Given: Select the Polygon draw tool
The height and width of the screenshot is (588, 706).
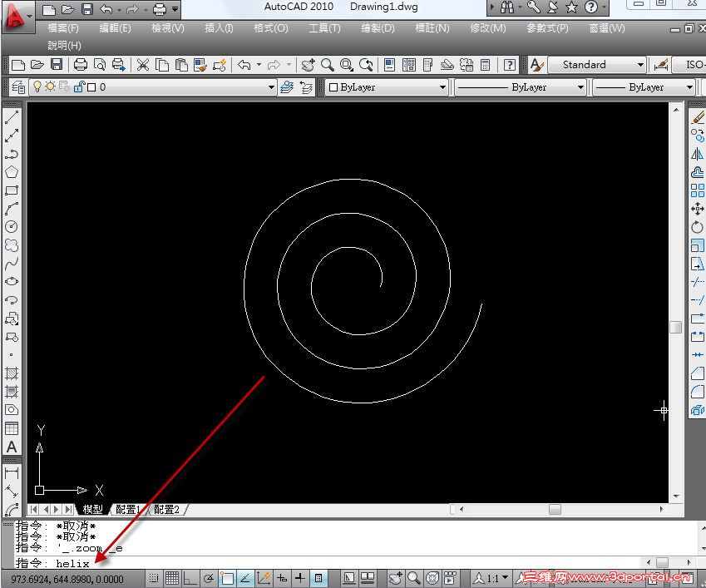Looking at the screenshot, I should coord(12,172).
